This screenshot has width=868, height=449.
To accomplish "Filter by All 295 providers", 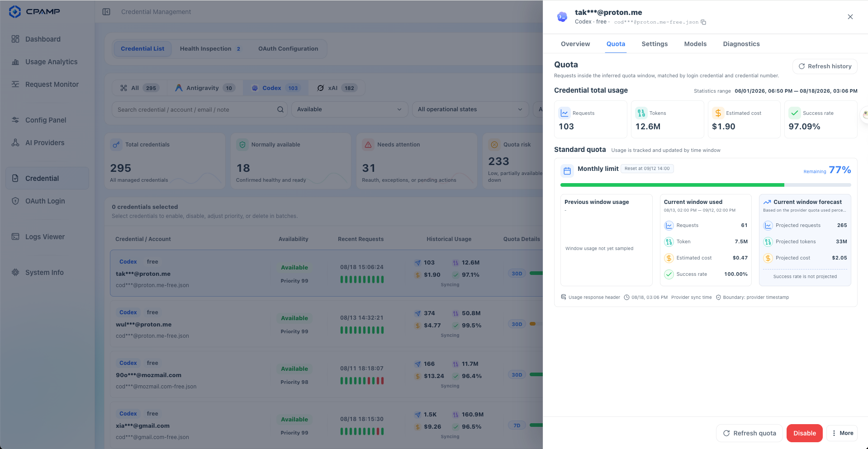I will [139, 88].
